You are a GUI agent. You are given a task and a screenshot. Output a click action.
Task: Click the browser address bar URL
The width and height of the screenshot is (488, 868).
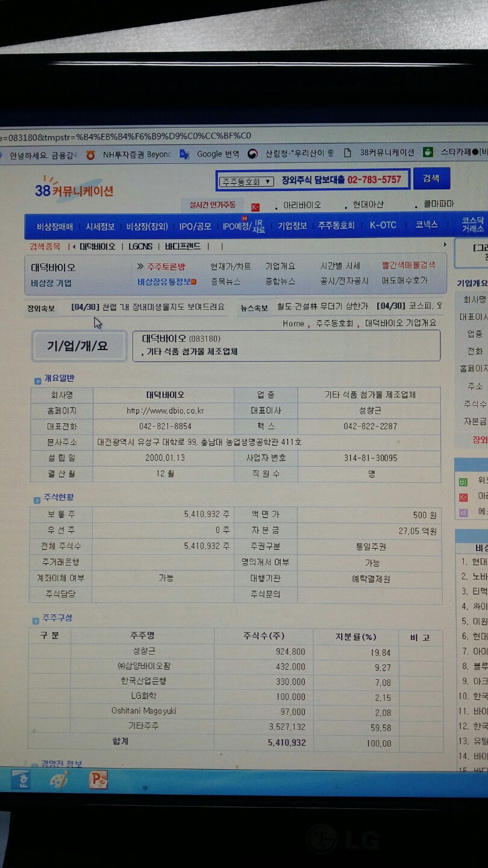coord(125,136)
